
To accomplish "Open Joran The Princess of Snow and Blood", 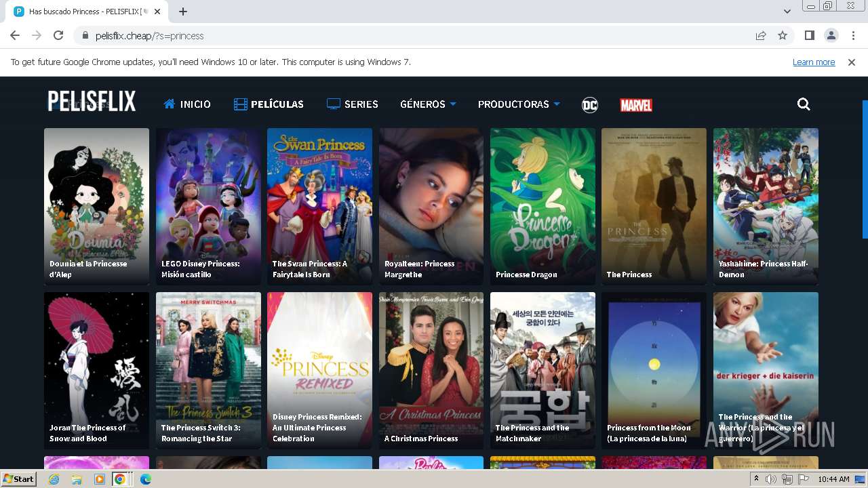I will pos(96,370).
